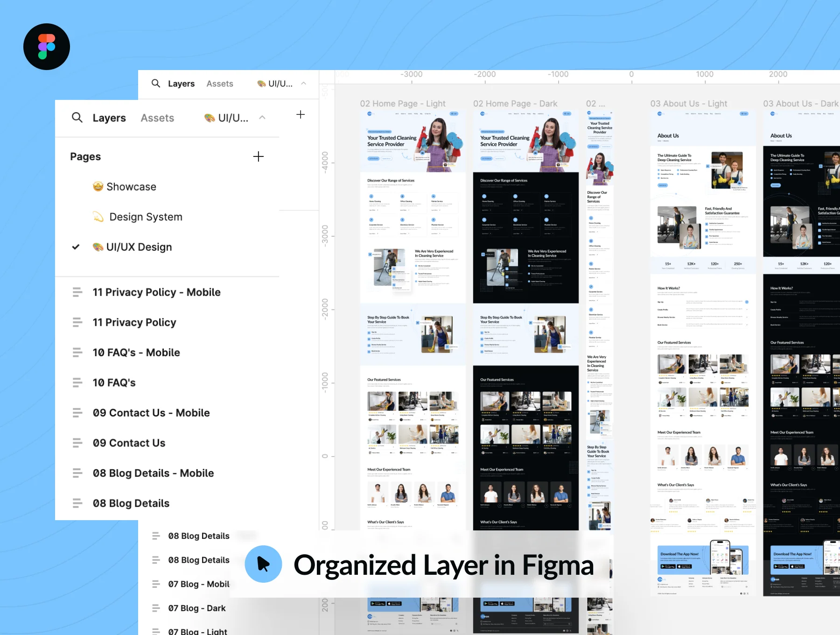This screenshot has width=840, height=635.
Task: Click the frame icon of 11 Privacy Policy
Action: [77, 322]
